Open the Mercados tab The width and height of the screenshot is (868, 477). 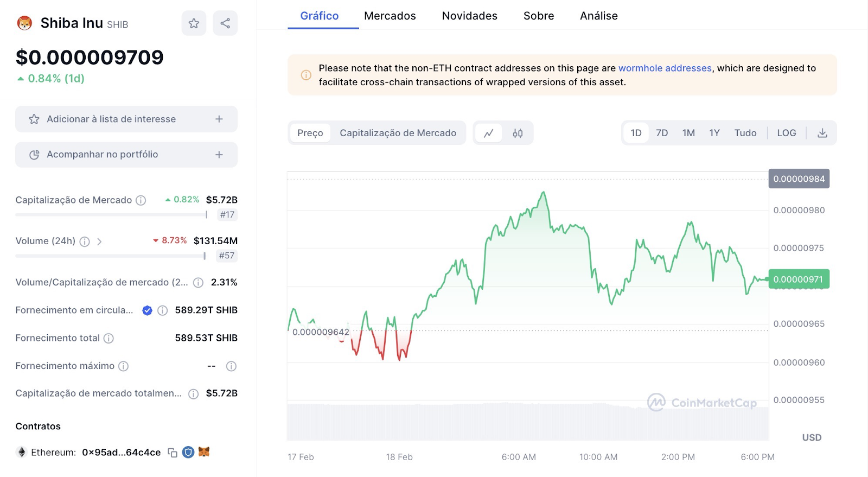click(x=390, y=16)
